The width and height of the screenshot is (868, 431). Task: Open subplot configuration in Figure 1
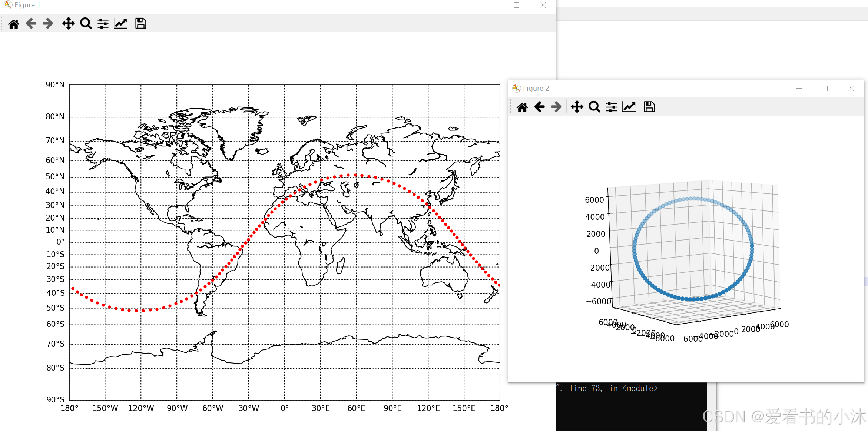pyautogui.click(x=103, y=23)
